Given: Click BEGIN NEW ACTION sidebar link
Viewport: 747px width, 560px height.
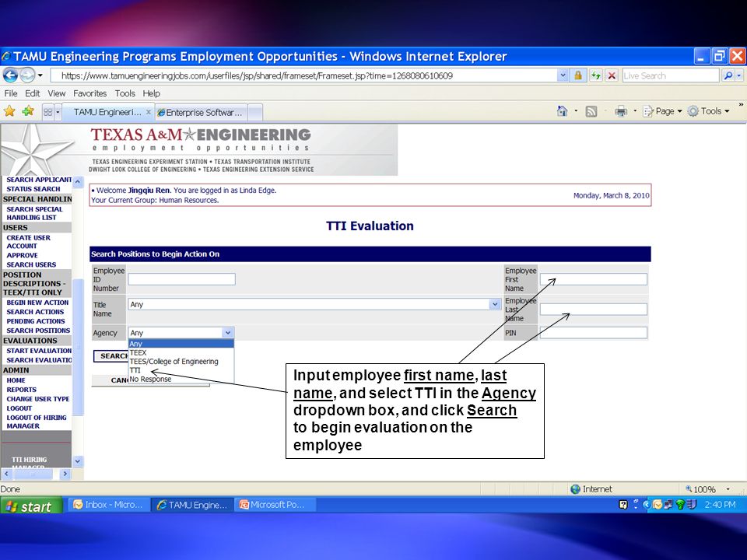Looking at the screenshot, I should [37, 303].
